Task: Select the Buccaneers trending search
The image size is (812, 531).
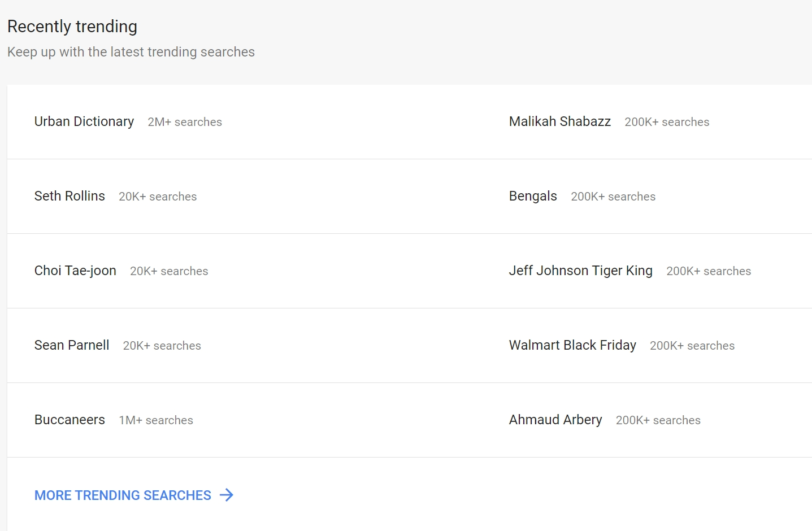Action: 70,420
